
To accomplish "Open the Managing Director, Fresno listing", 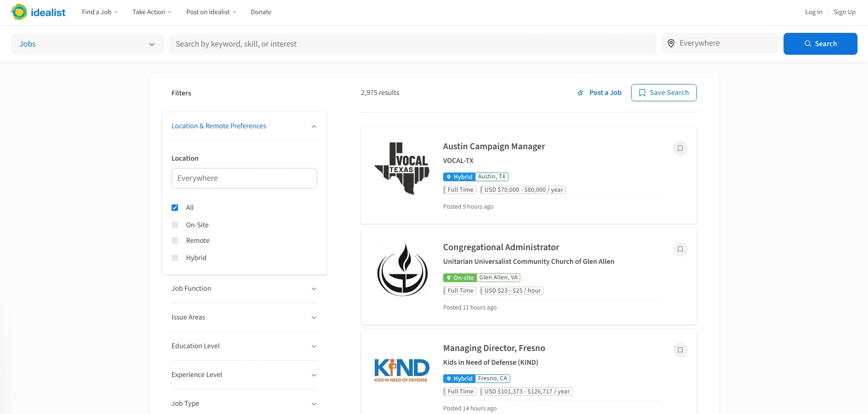I will (x=494, y=348).
